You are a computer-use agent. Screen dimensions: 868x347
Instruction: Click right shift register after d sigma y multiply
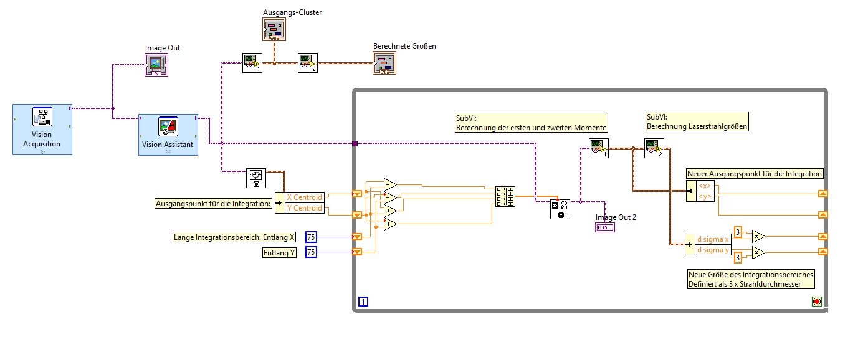coord(823,252)
